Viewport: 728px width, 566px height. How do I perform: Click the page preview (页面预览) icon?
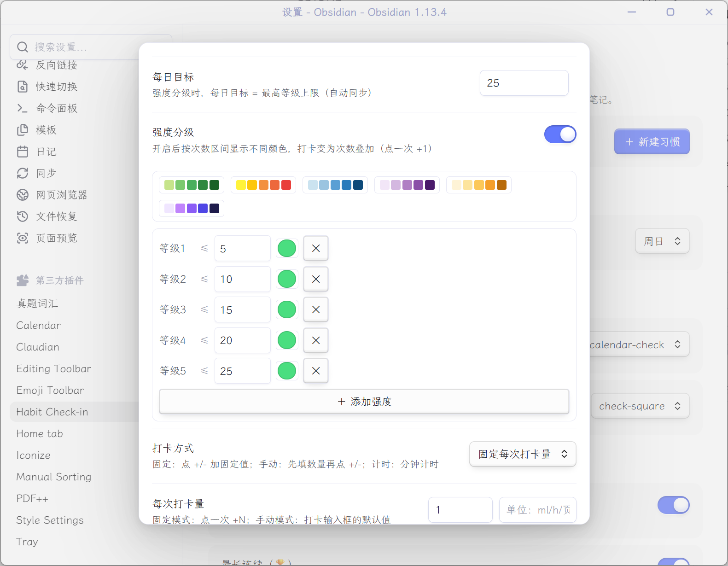pos(23,238)
